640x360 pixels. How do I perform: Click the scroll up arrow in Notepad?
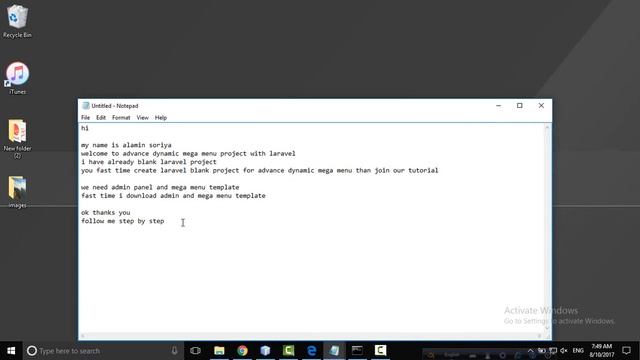pyautogui.click(x=547, y=128)
